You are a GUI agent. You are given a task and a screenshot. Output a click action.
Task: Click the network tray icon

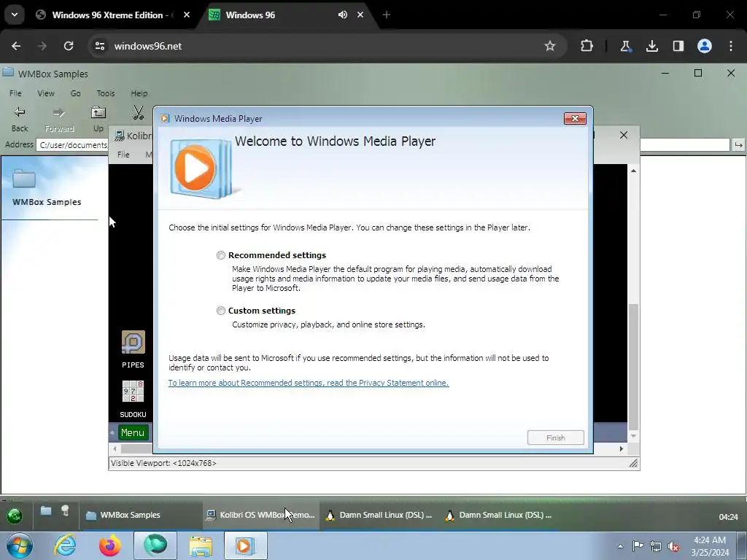(x=656, y=546)
